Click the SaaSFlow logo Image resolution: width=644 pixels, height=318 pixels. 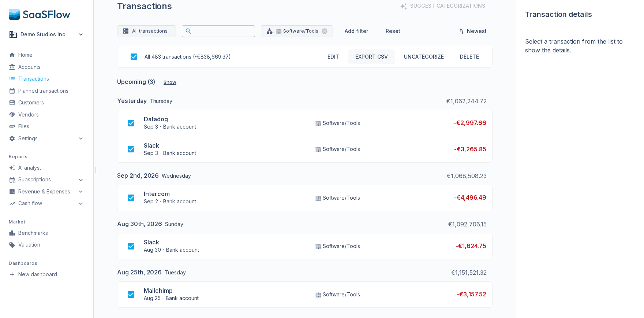point(40,14)
